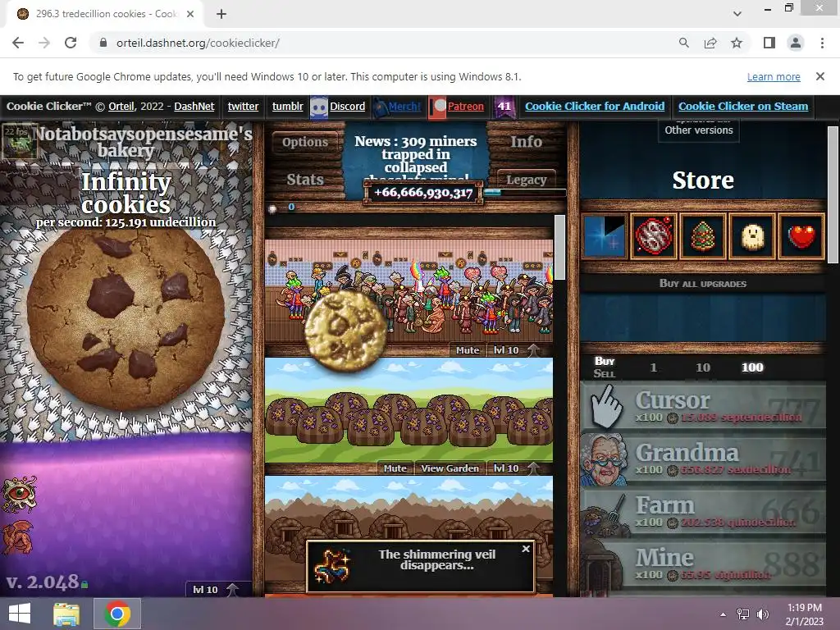Open the Legacy ascend button
Image resolution: width=840 pixels, height=630 pixels.
[526, 180]
